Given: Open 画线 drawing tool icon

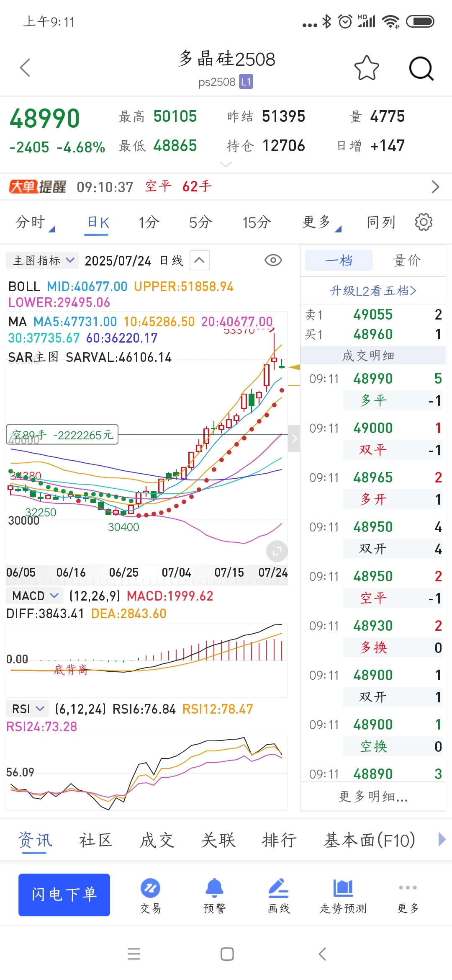Looking at the screenshot, I should (x=279, y=895).
